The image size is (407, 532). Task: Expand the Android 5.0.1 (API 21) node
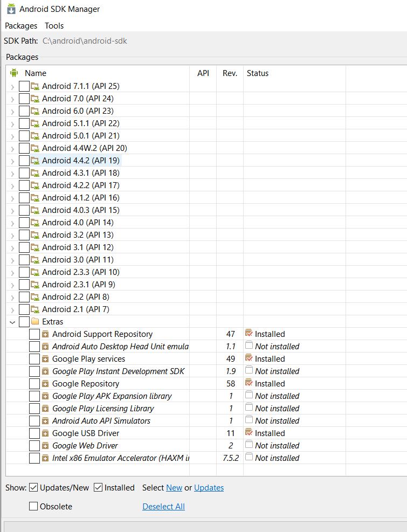(x=12, y=136)
